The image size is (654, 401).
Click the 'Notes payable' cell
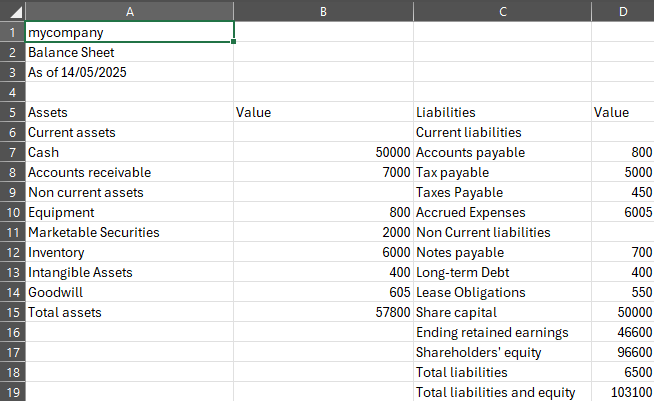pos(503,252)
